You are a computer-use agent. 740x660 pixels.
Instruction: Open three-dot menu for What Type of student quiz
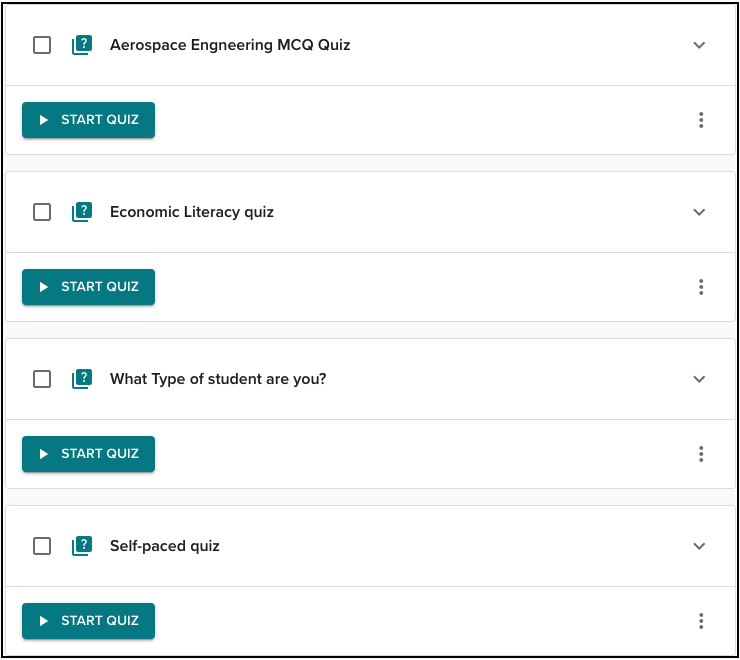(701, 454)
